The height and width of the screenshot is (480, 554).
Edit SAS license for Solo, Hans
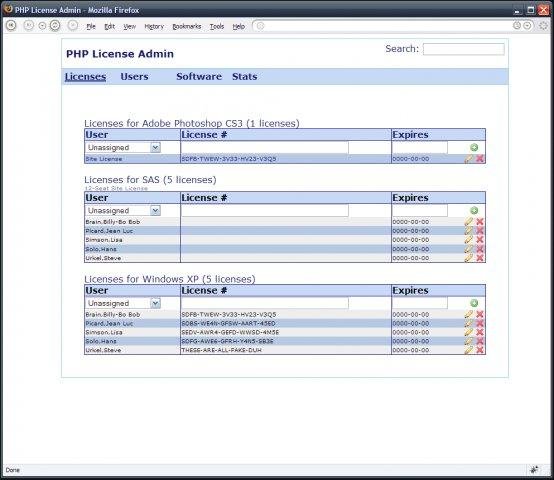point(468,249)
